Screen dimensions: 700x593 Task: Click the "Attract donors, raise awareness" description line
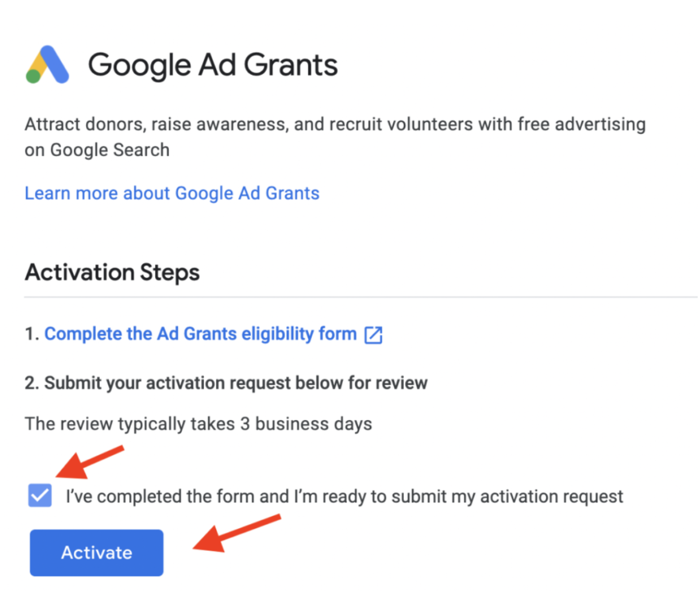point(335,125)
